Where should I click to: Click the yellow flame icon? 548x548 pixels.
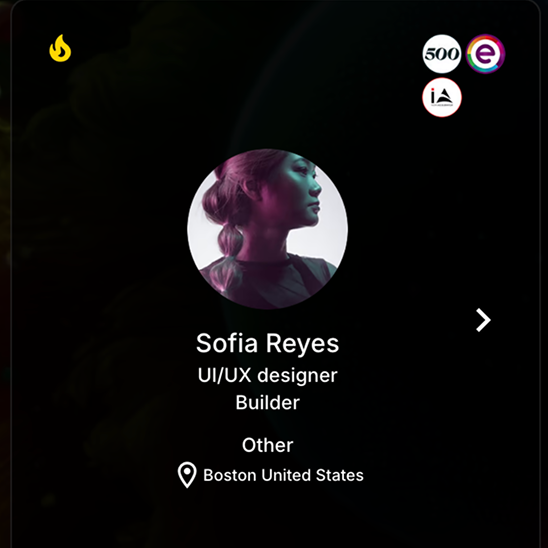60,48
